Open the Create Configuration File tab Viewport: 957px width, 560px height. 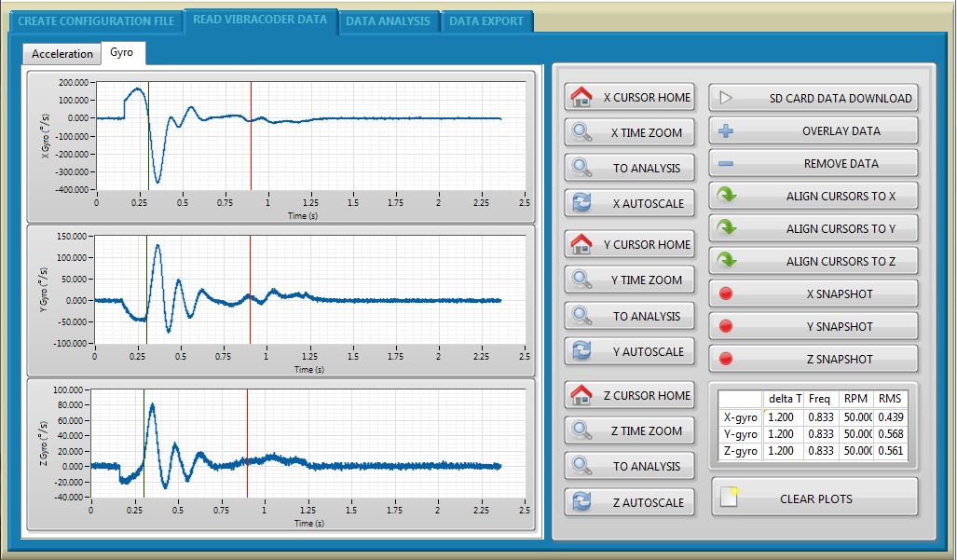coord(96,20)
